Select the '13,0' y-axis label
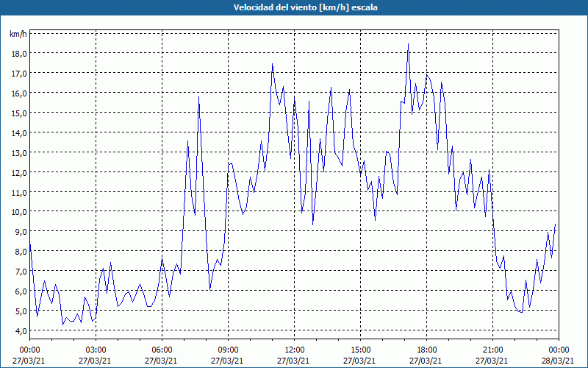588x368 pixels. click(x=19, y=153)
